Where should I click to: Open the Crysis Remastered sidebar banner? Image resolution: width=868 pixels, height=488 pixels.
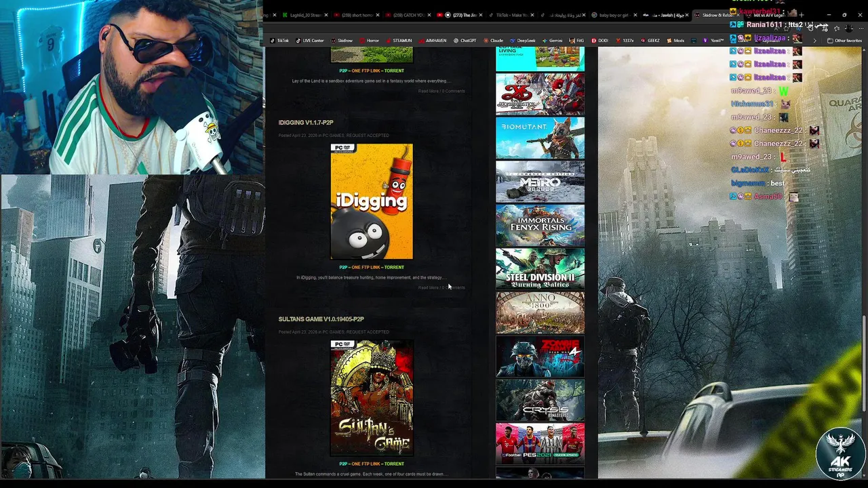(x=540, y=400)
